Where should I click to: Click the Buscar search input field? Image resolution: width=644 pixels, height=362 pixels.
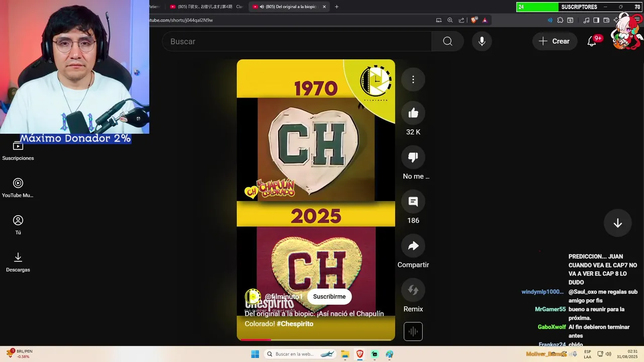point(297,41)
